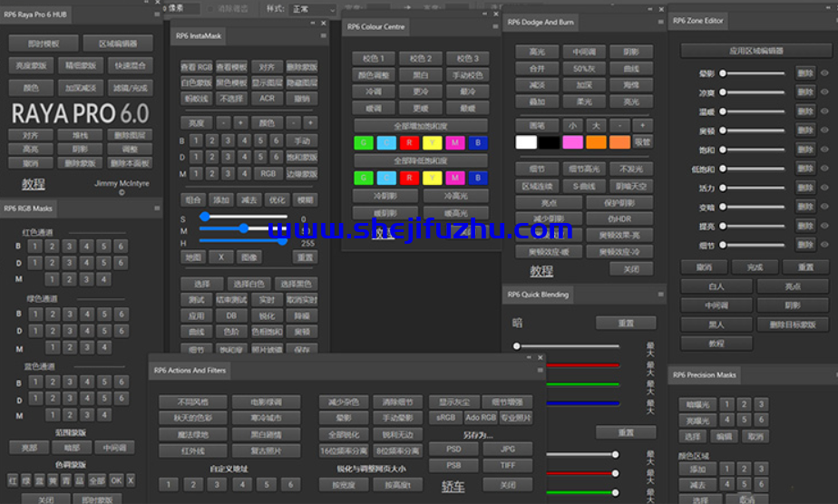
Task: Open the Dodge And Burn panel menu icon
Action: (x=661, y=22)
